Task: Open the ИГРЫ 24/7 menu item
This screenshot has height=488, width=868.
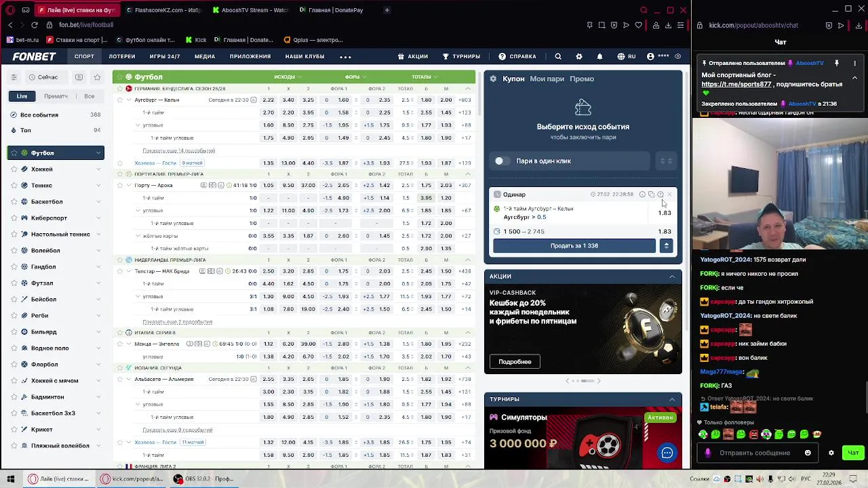Action: click(x=165, y=56)
